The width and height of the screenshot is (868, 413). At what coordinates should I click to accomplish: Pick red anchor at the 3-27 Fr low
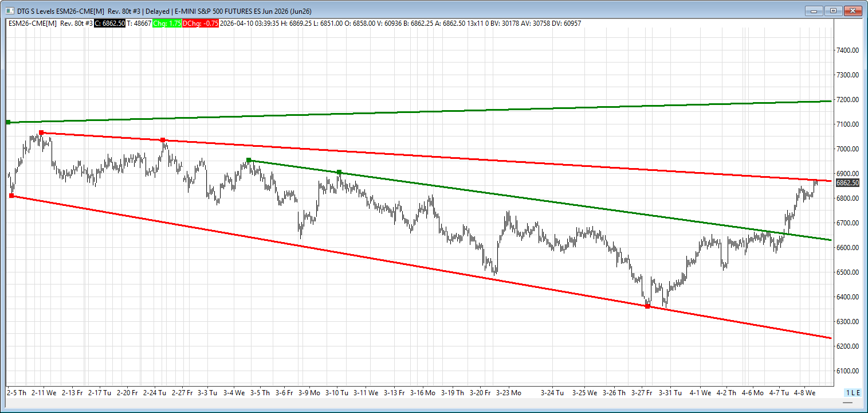647,306
